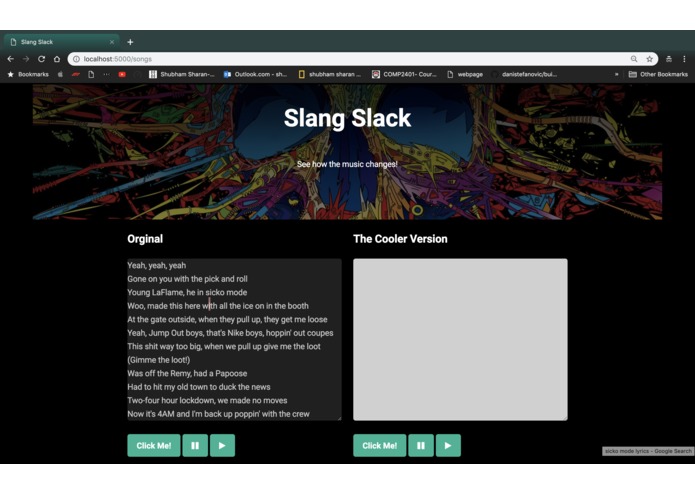Click 'Click Me!' under The Cooler Version
The image size is (695, 494).
379,445
